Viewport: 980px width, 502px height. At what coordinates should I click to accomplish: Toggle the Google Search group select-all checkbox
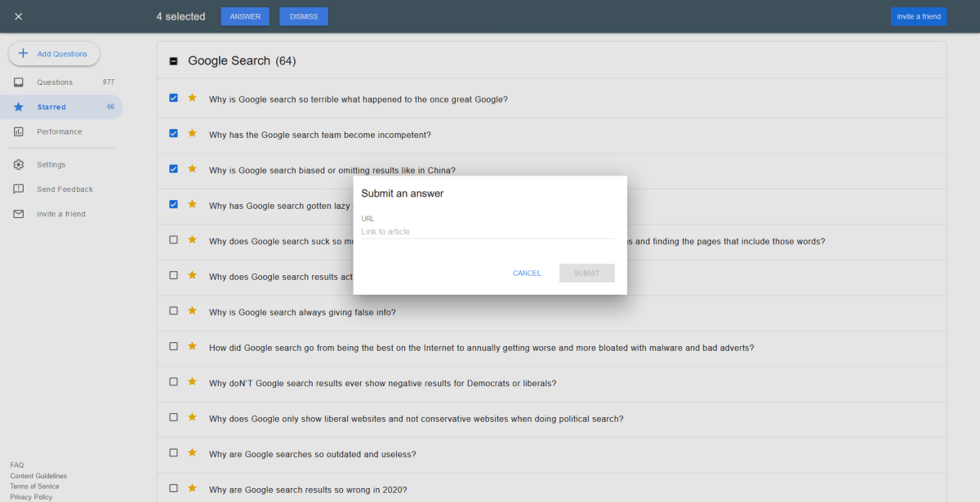(173, 61)
